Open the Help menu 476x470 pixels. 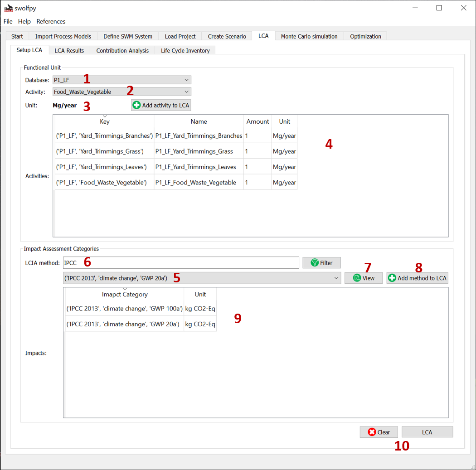(24, 21)
